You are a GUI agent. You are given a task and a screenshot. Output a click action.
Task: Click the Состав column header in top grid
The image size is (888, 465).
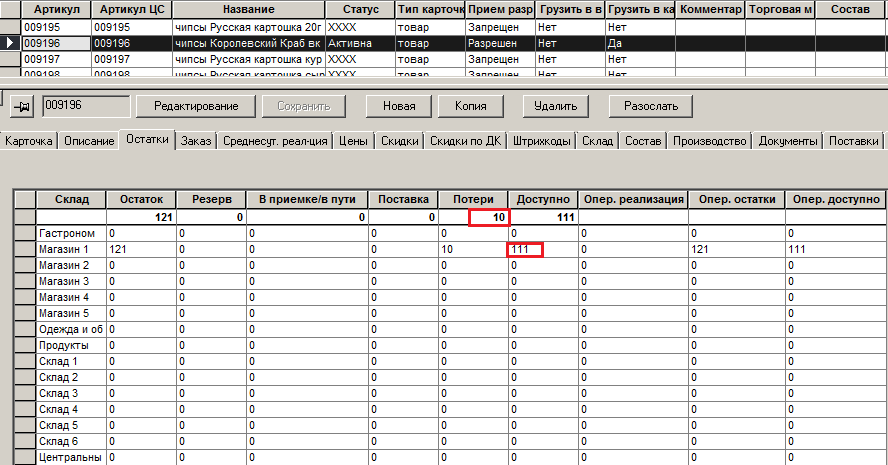pos(851,10)
